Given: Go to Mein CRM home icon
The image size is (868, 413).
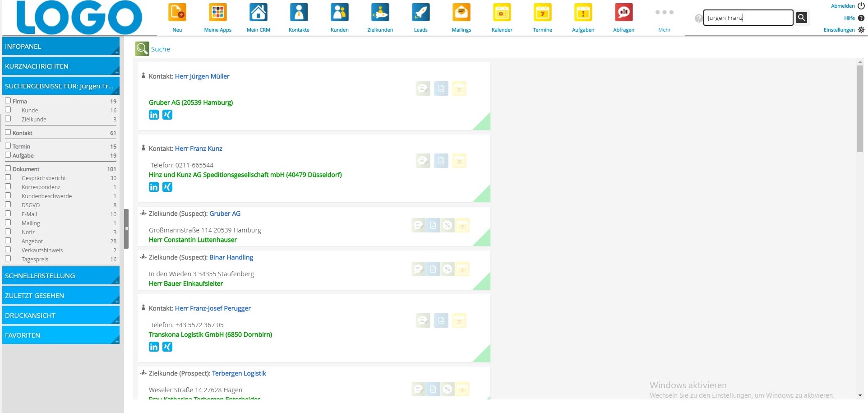Looking at the screenshot, I should point(259,13).
